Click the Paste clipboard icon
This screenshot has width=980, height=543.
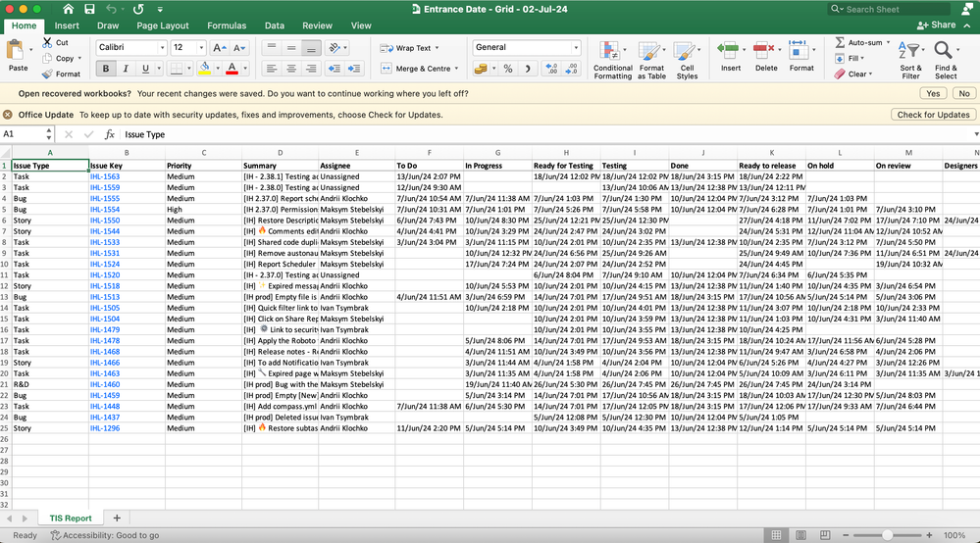click(17, 51)
